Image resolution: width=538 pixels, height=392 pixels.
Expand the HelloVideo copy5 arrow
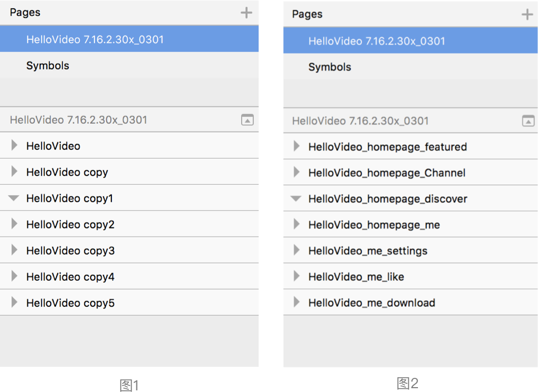tap(14, 303)
